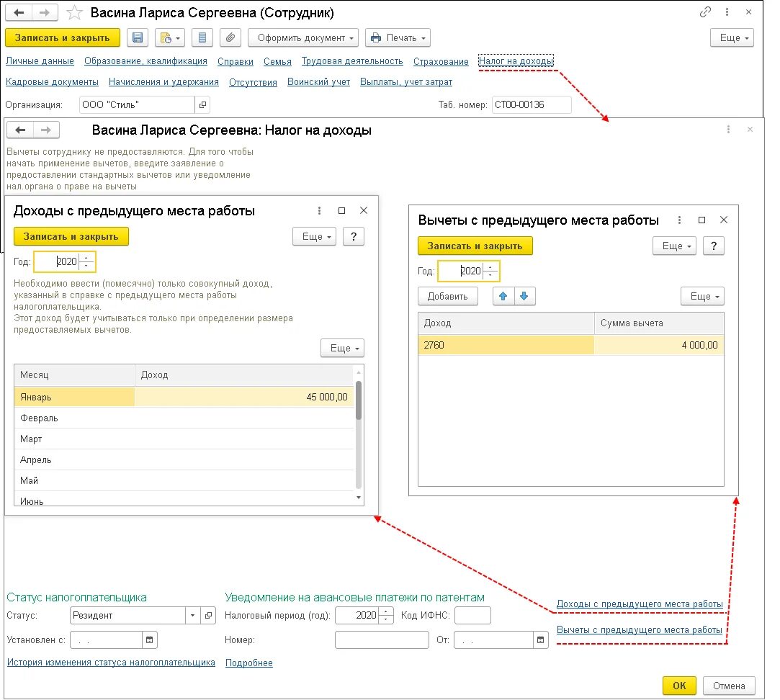Screen dimensions: 780x700
Task: Select the 45 000,00 January income cell
Action: (x=244, y=397)
